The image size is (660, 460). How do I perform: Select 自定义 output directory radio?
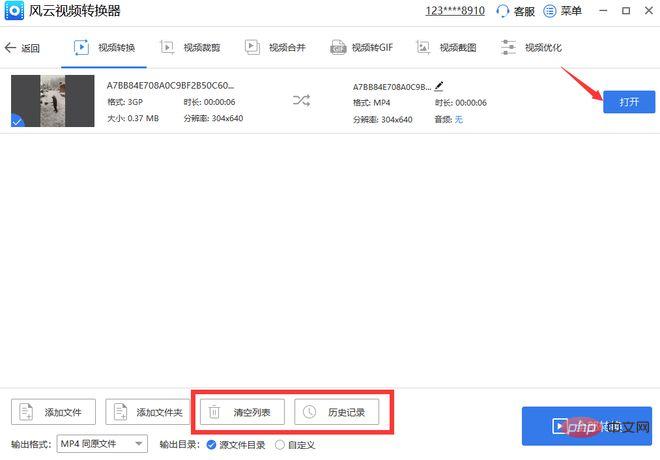279,444
